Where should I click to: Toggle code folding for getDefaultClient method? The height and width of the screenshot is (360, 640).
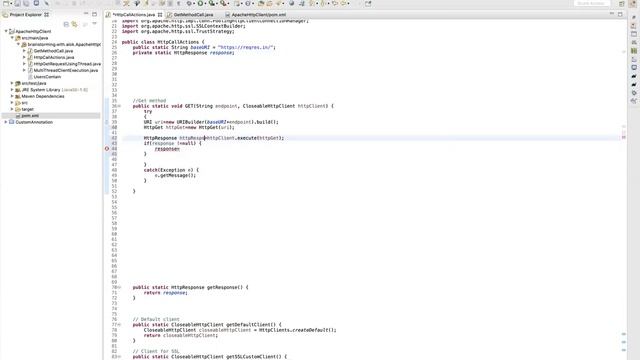click(x=119, y=325)
